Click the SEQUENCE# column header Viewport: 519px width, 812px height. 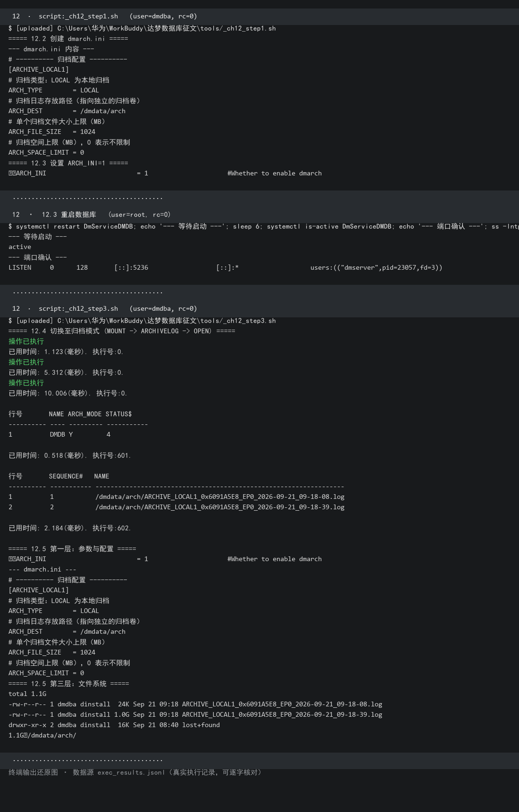tap(66, 476)
